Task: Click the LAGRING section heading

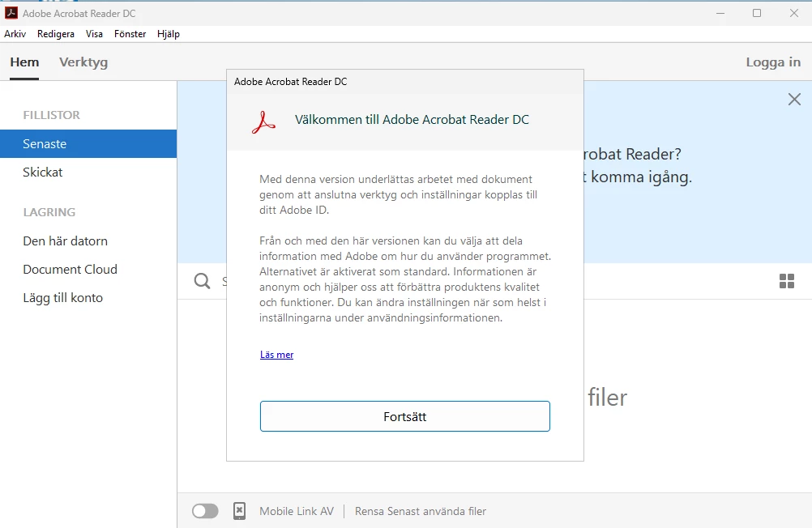Action: tap(49, 212)
